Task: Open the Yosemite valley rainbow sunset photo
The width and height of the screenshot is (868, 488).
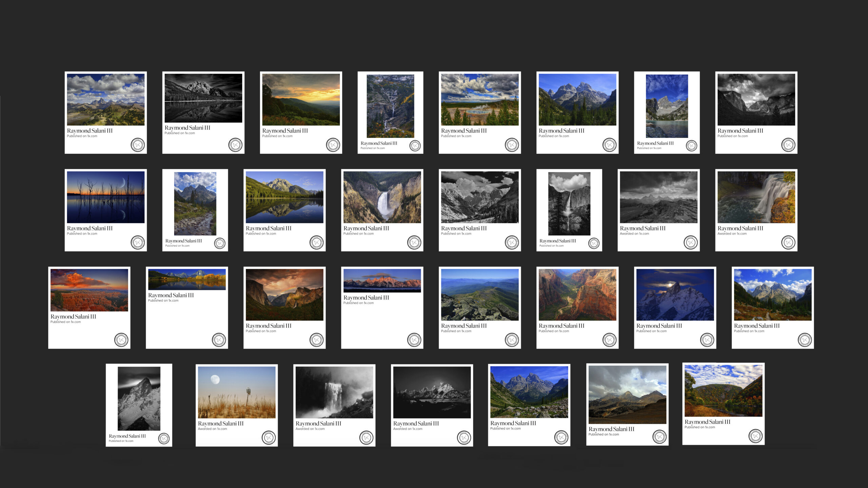Action: 284,295
